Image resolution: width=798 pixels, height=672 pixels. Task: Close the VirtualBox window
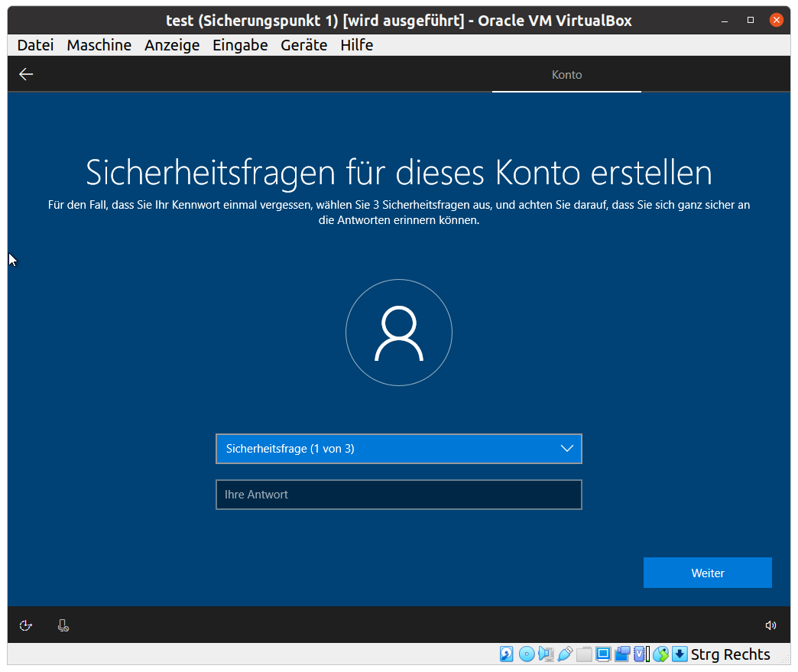pos(776,21)
